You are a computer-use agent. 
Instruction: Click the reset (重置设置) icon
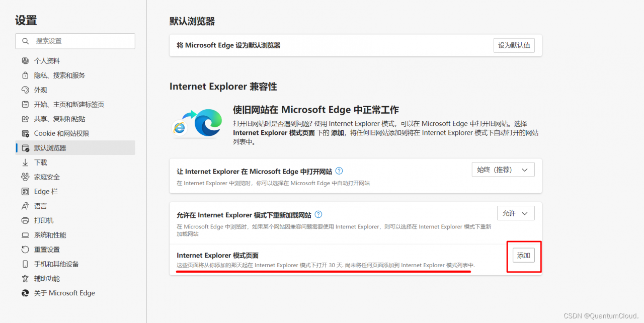25,250
